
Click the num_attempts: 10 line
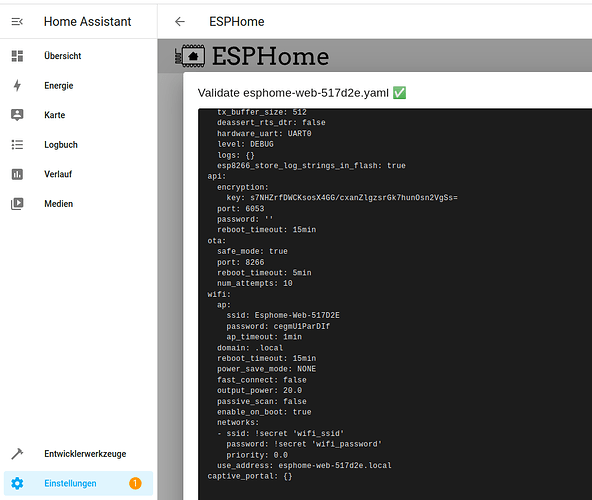click(254, 283)
